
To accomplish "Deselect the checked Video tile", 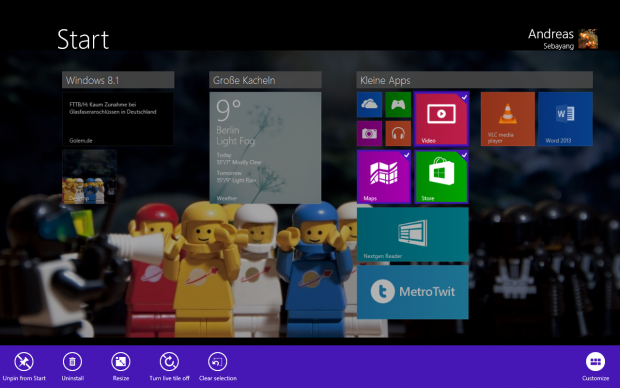I will [x=441, y=119].
